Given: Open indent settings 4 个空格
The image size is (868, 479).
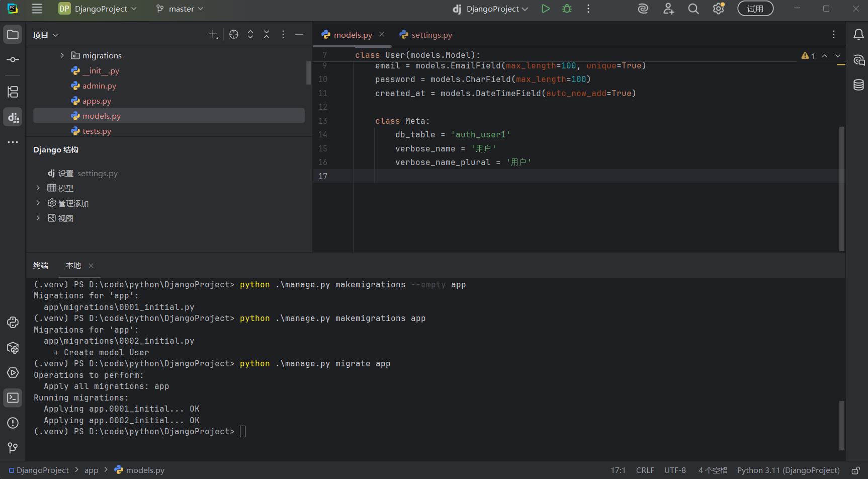Looking at the screenshot, I should point(713,470).
